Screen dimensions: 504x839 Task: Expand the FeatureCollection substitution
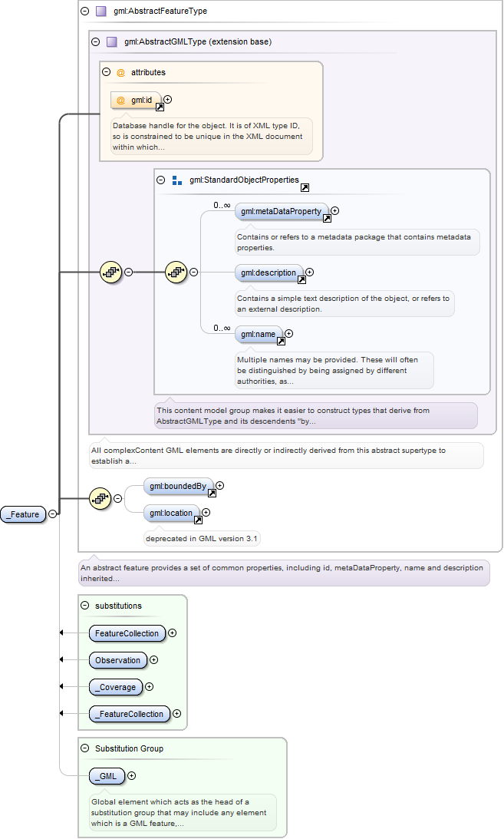tap(172, 633)
